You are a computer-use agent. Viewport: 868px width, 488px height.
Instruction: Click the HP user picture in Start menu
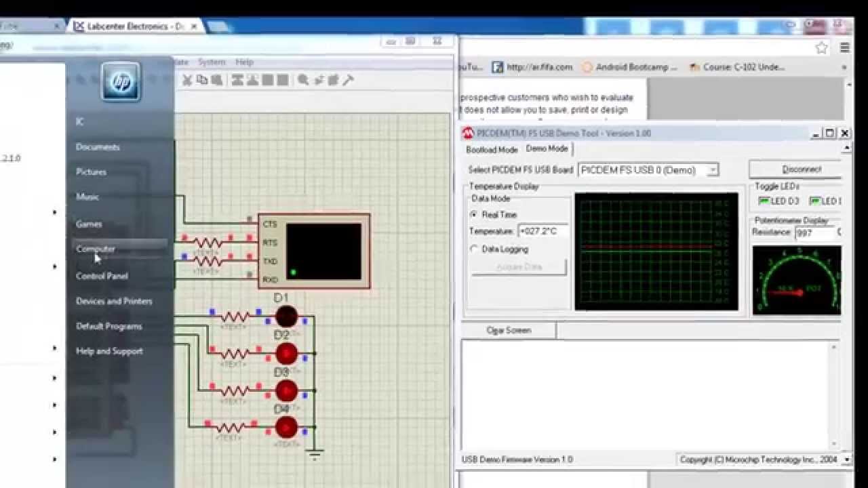pos(121,82)
